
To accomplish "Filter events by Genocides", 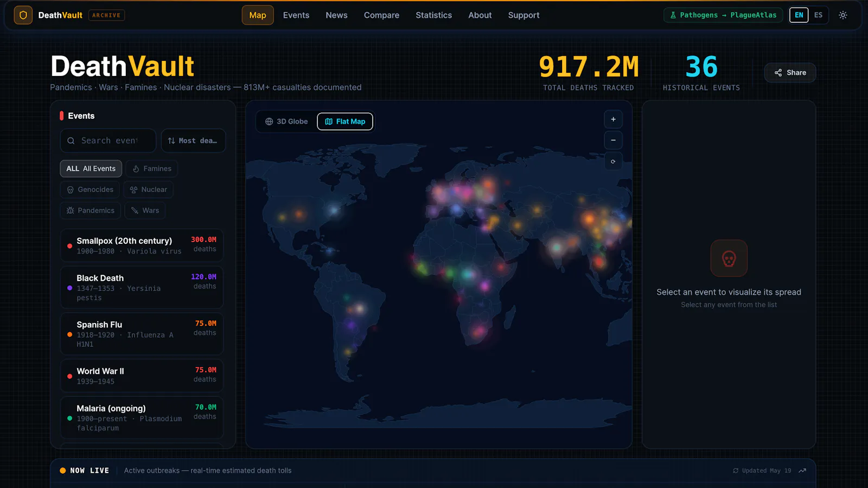I will pyautogui.click(x=90, y=189).
